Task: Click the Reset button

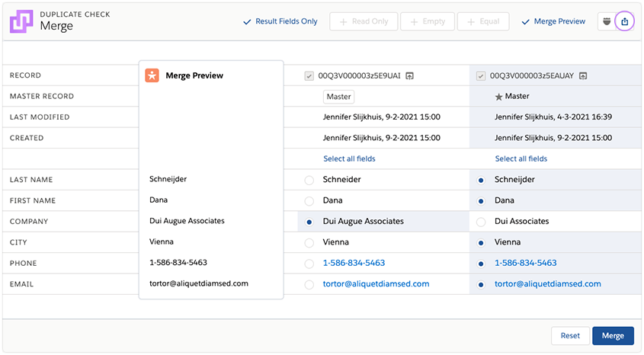Action: (x=570, y=336)
